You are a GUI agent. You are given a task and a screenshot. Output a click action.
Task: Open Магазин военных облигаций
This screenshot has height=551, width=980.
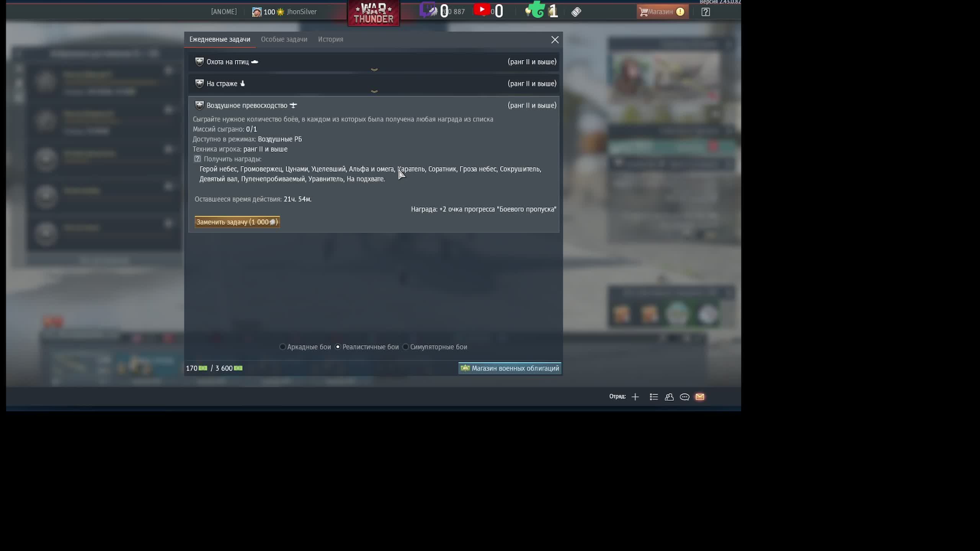(510, 368)
